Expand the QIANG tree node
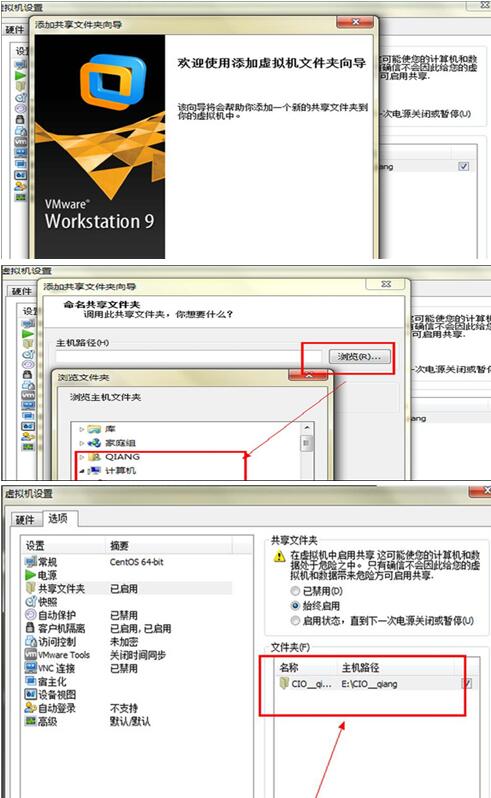 (81, 457)
